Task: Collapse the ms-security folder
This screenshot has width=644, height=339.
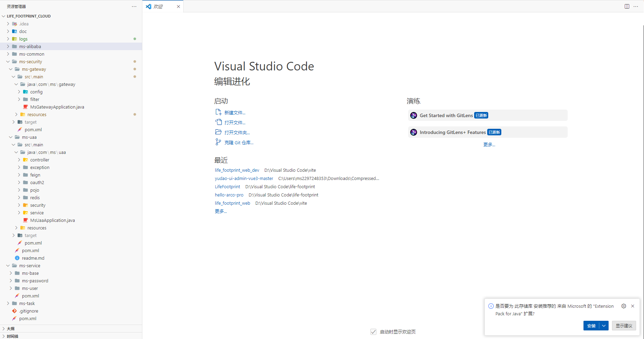Action: click(8, 61)
